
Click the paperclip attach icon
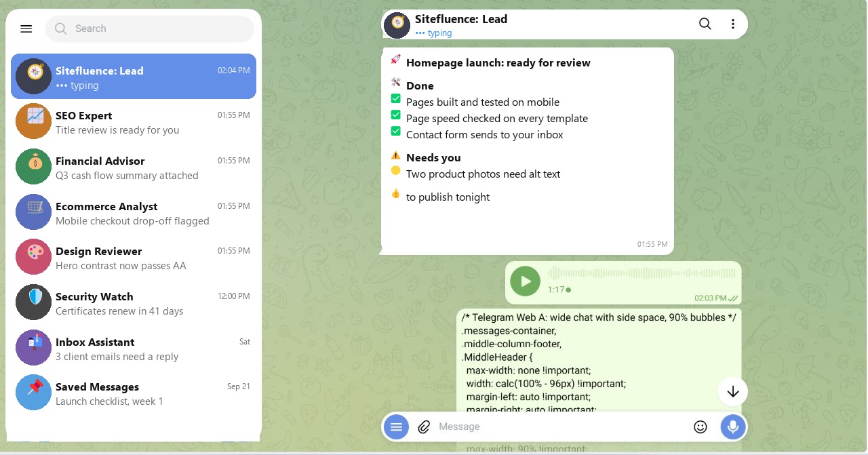pyautogui.click(x=424, y=427)
